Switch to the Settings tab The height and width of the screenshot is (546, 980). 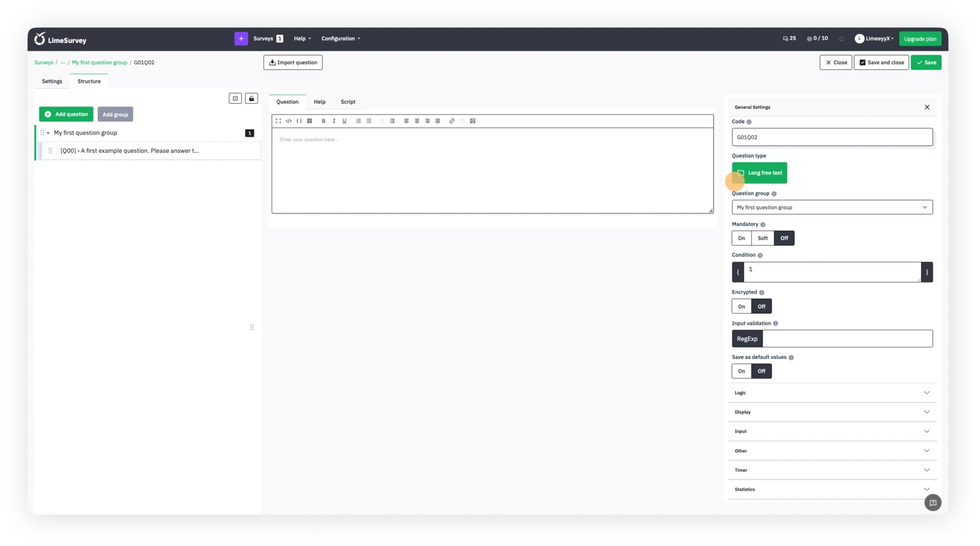coord(52,81)
